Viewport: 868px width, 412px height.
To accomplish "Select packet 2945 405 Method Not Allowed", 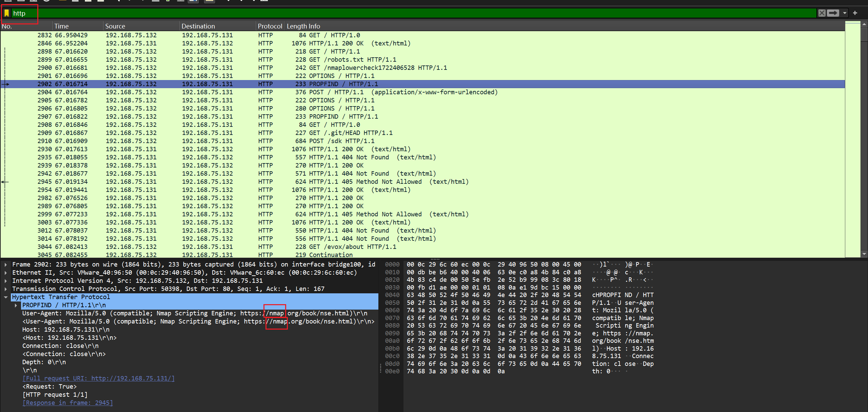I will pyautogui.click(x=339, y=182).
